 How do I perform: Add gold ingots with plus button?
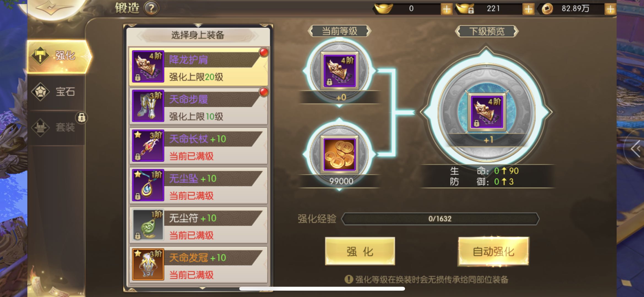click(x=446, y=9)
